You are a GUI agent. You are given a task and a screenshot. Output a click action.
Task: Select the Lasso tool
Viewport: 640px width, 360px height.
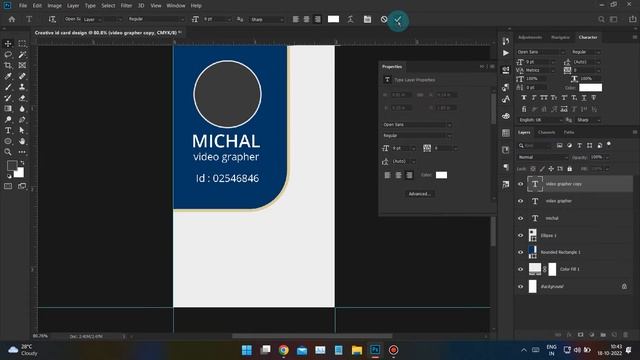pyautogui.click(x=8, y=54)
